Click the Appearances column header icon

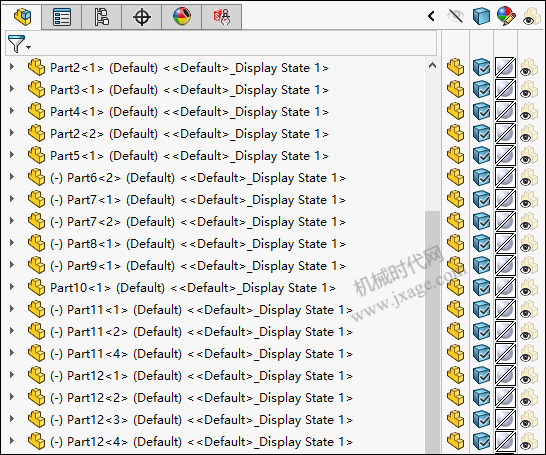click(506, 16)
